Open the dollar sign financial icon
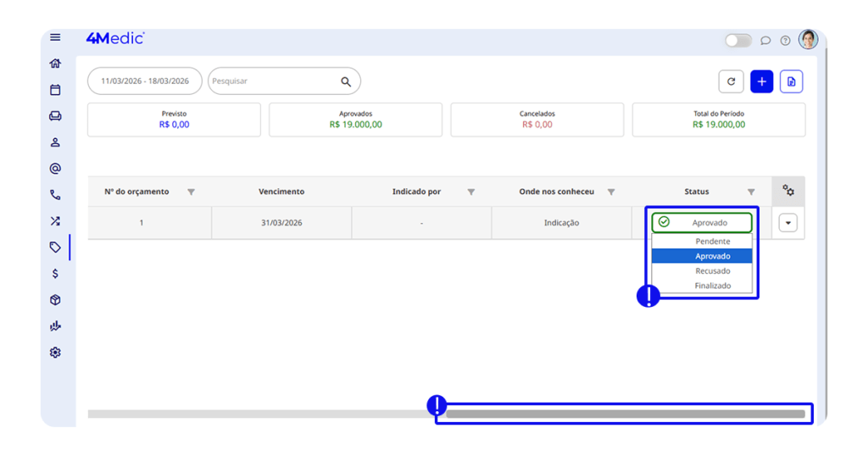 [55, 274]
